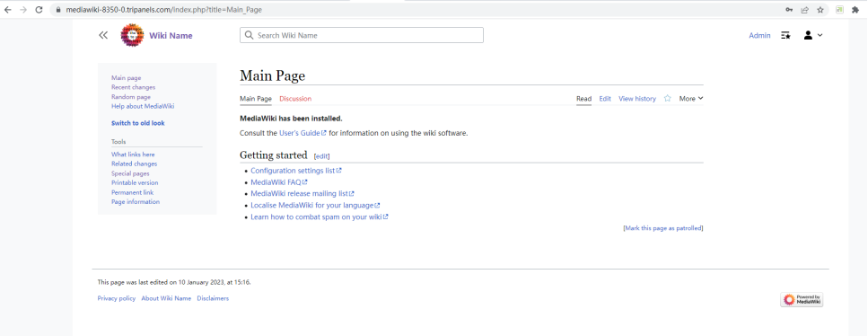Click the Main Page heading text
Image resolution: width=868 pixels, height=336 pixels.
272,76
